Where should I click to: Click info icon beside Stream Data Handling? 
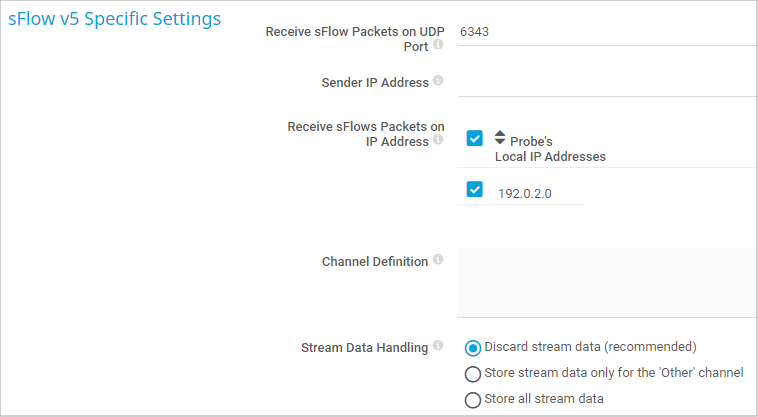pos(438,347)
